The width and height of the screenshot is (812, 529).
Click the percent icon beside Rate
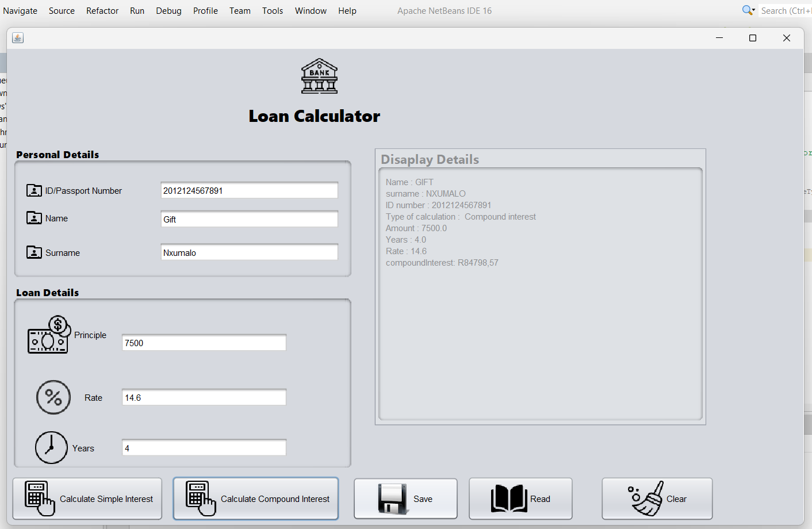coord(53,397)
